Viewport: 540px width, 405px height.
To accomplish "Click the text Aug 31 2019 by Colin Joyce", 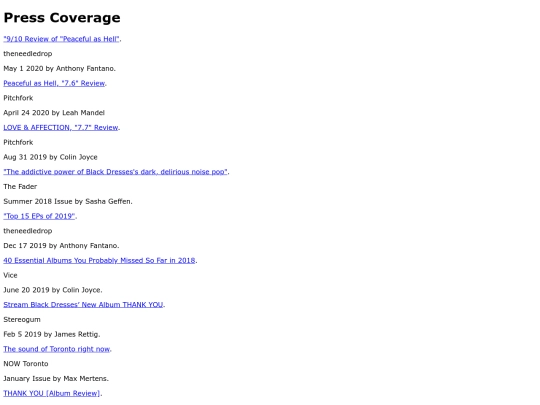I will (x=50, y=157).
